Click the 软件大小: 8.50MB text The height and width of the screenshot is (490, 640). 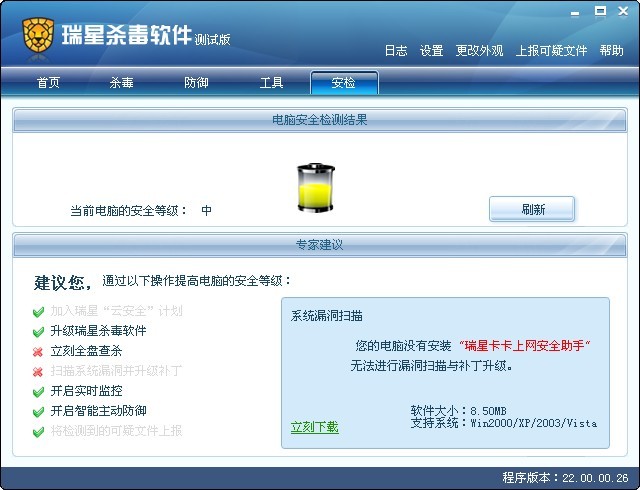[458, 410]
